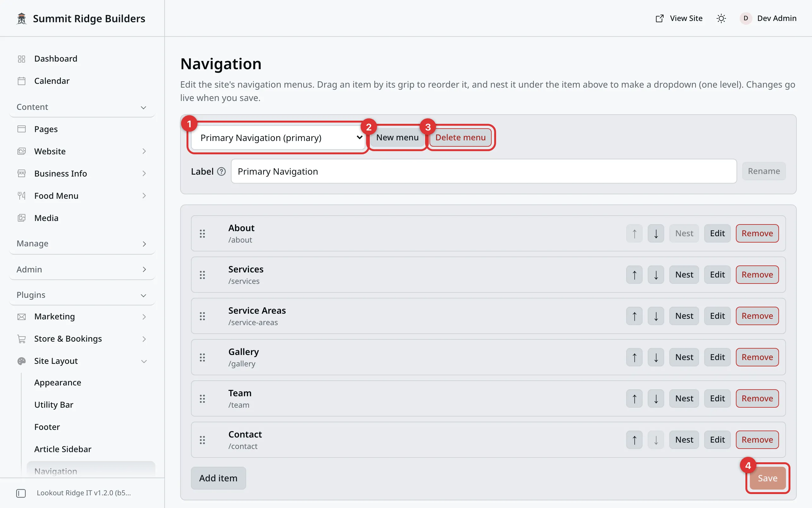Move Service Areas item down

(656, 316)
